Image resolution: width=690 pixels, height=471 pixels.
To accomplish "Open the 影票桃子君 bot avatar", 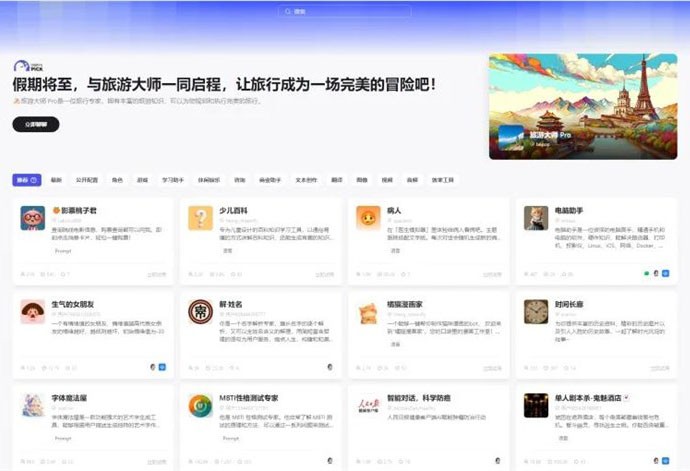I will (x=33, y=218).
